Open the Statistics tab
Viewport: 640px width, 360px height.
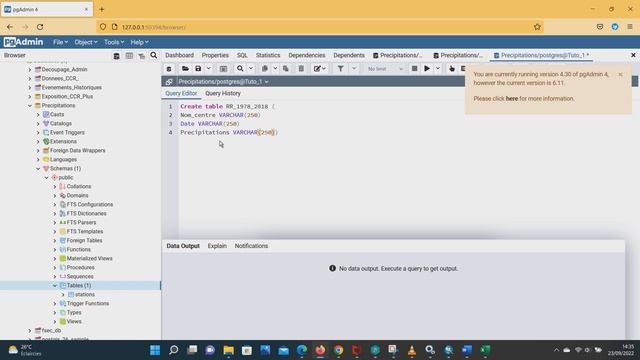coord(268,55)
